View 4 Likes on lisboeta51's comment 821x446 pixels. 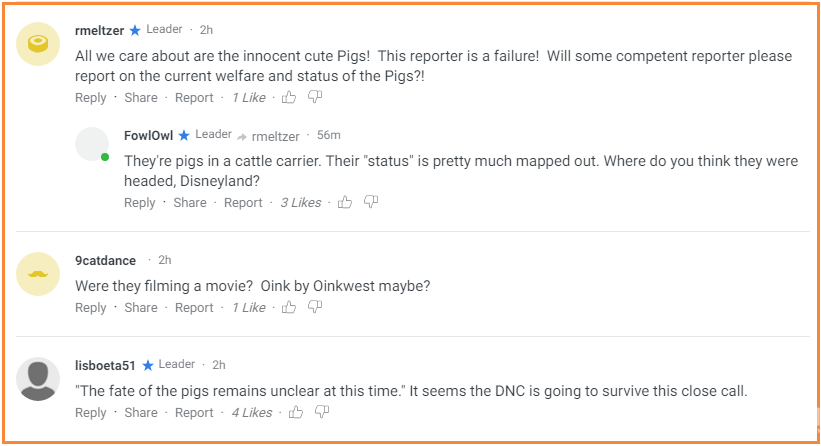(251, 413)
